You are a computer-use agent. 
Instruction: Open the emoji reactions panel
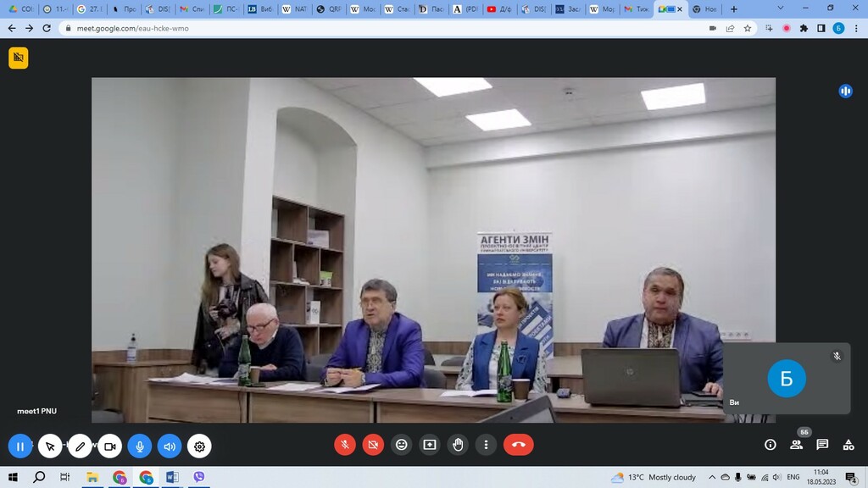[401, 444]
